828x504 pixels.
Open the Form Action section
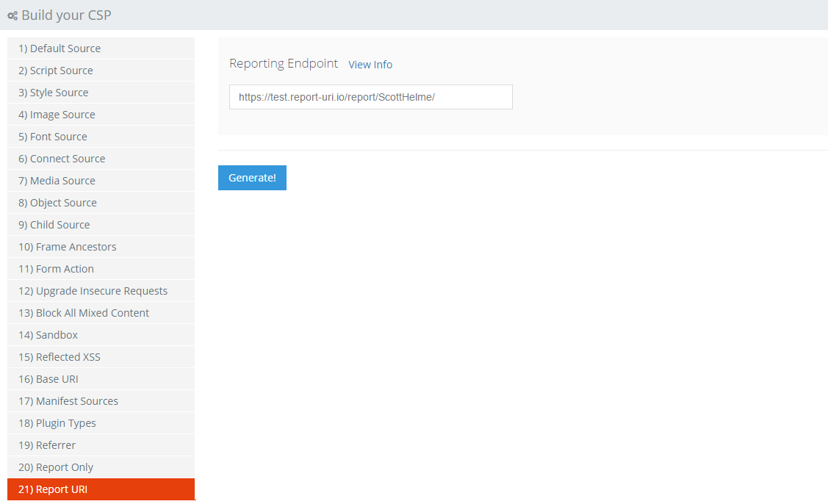[101, 269]
